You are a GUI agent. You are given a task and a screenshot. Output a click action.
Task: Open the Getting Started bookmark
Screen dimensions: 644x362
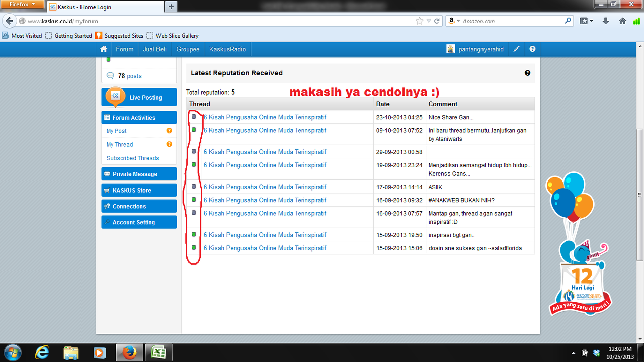click(68, 36)
